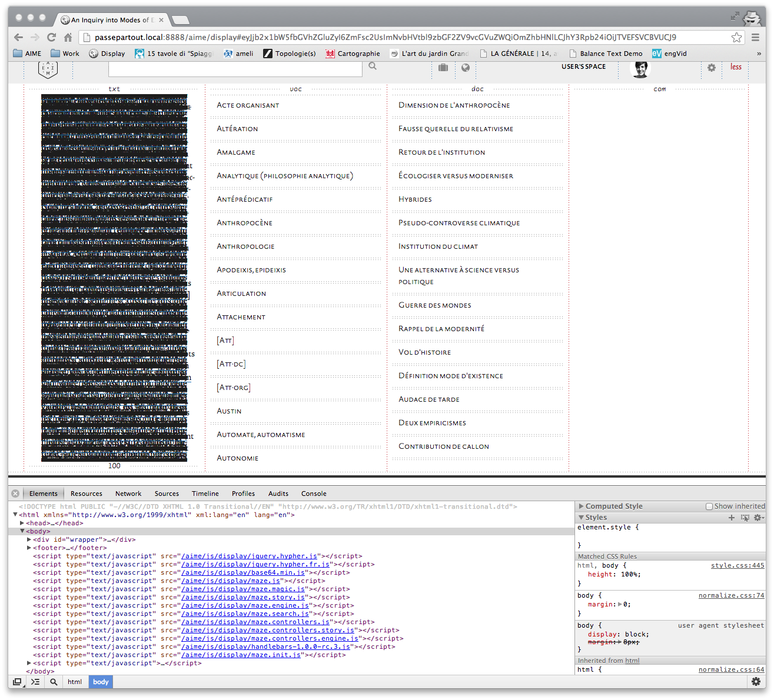The width and height of the screenshot is (774, 700).
Task: Close the DevTools panel with the X icon
Action: pos(15,494)
